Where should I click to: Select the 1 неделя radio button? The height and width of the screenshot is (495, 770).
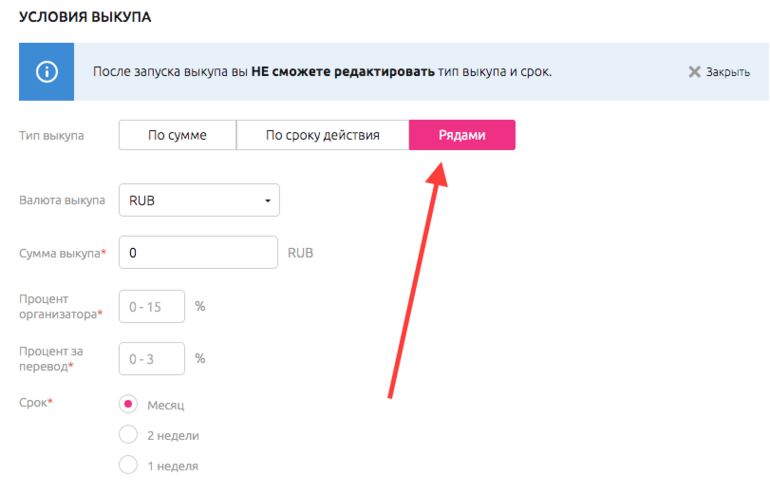pos(128,464)
